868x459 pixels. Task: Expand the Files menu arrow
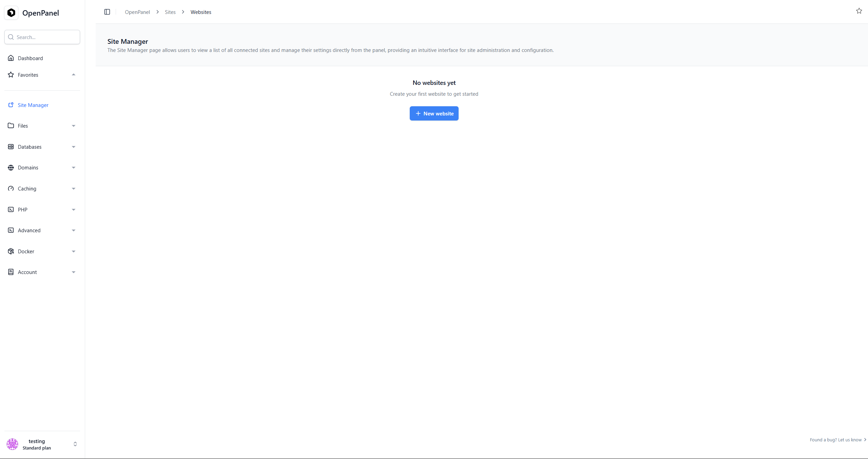coord(74,126)
